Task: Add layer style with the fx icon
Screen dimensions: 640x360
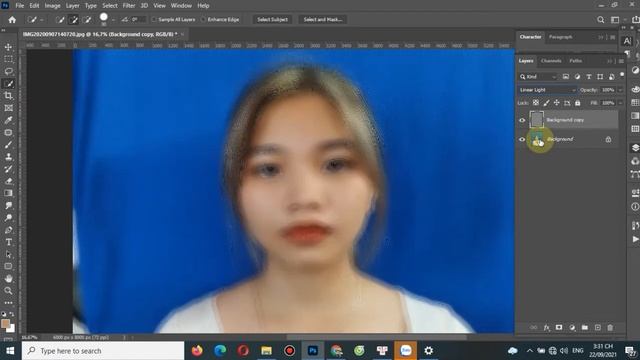Action: click(547, 328)
